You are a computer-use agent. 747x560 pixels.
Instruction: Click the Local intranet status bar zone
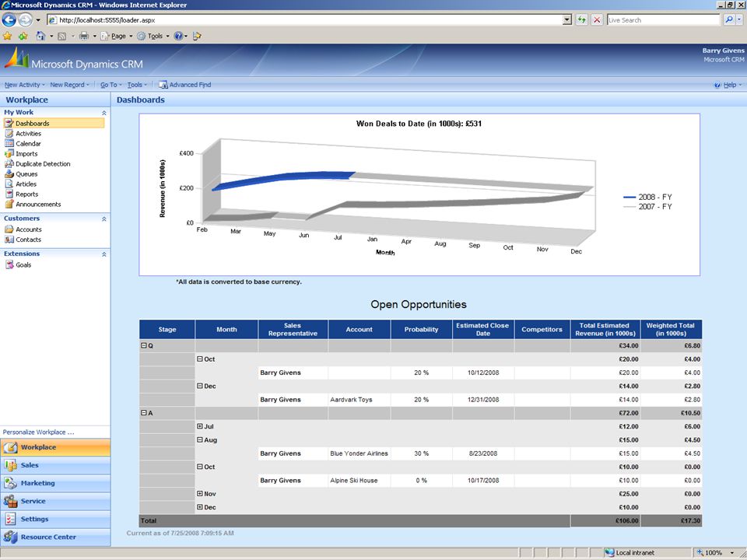630,553
